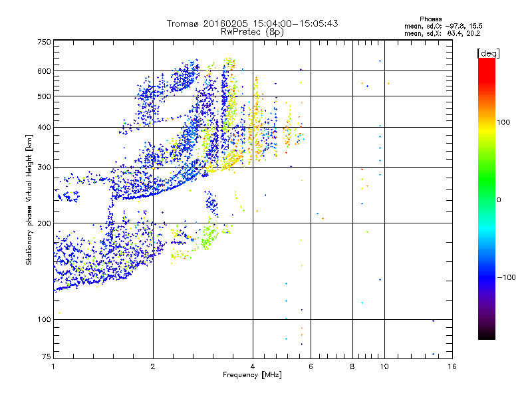Image resolution: width=532 pixels, height=399 pixels.
Task: Click the x-axis label '10'
Action: [384, 366]
